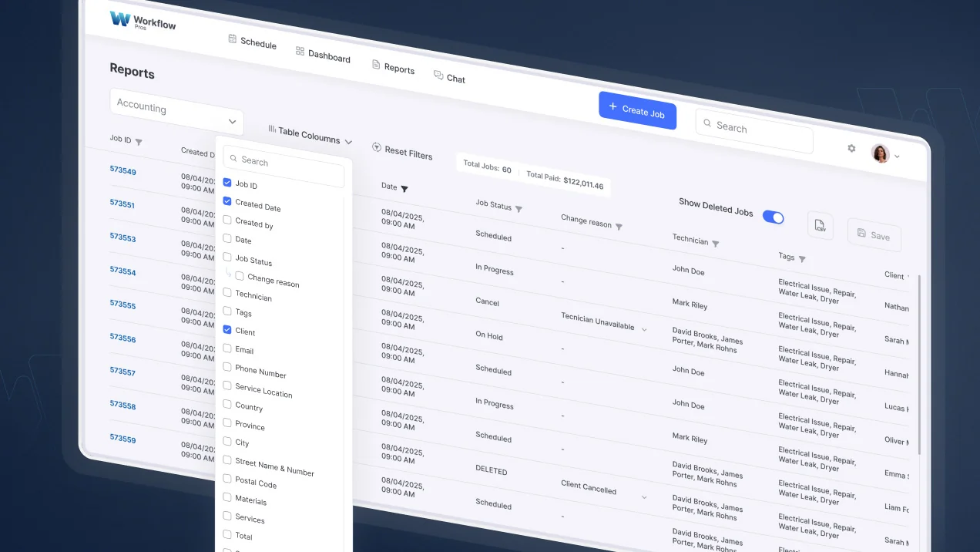Check the Materials column checkbox
Image resolution: width=980 pixels, height=552 pixels.
click(x=227, y=497)
